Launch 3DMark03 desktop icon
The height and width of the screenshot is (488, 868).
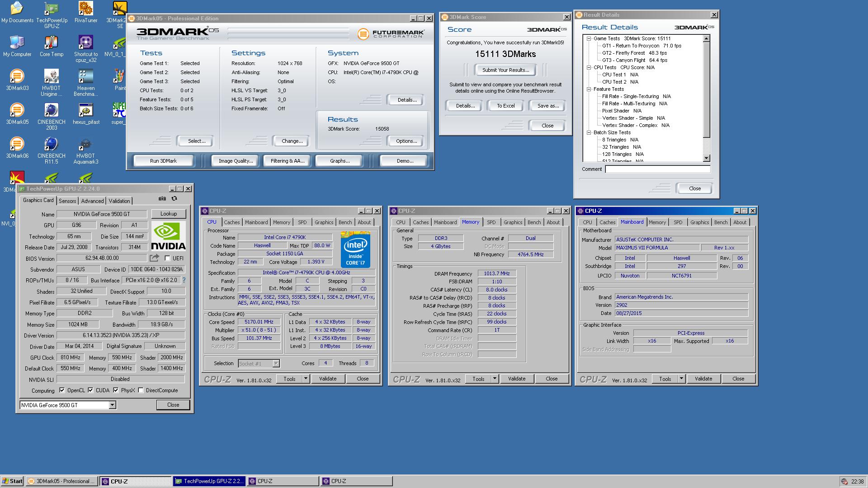17,80
